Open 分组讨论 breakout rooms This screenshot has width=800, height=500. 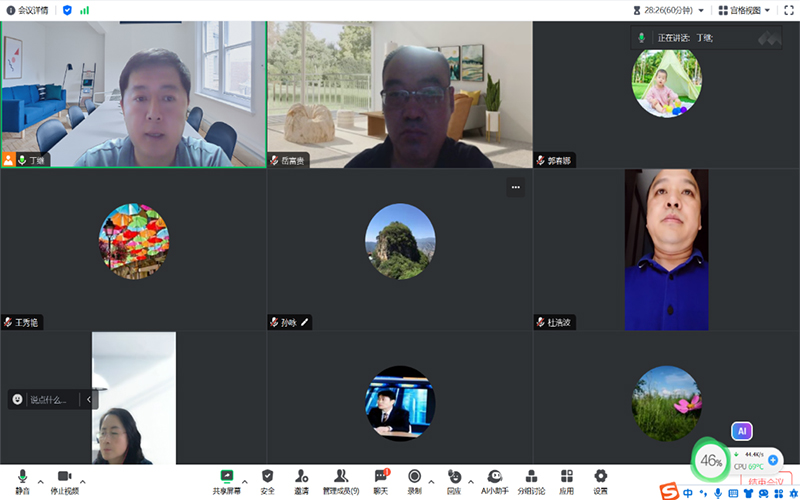[x=531, y=480]
